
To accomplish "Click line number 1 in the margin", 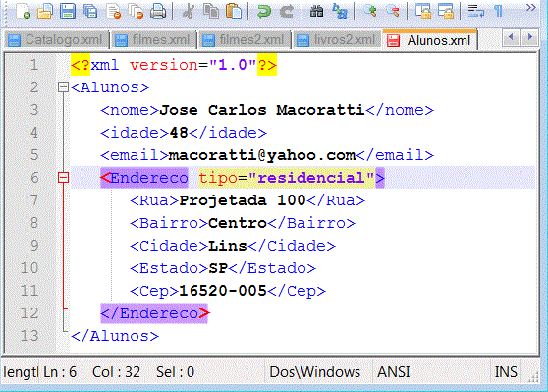I will 34,65.
